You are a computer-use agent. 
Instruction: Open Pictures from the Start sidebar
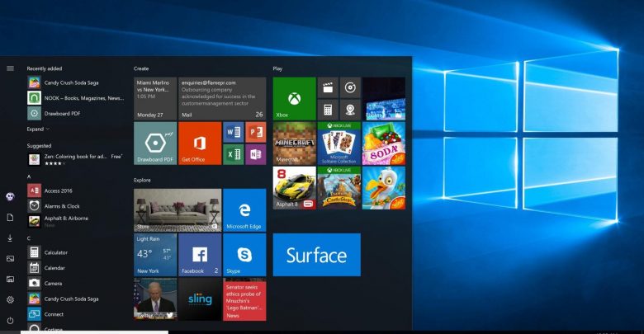coord(10,258)
